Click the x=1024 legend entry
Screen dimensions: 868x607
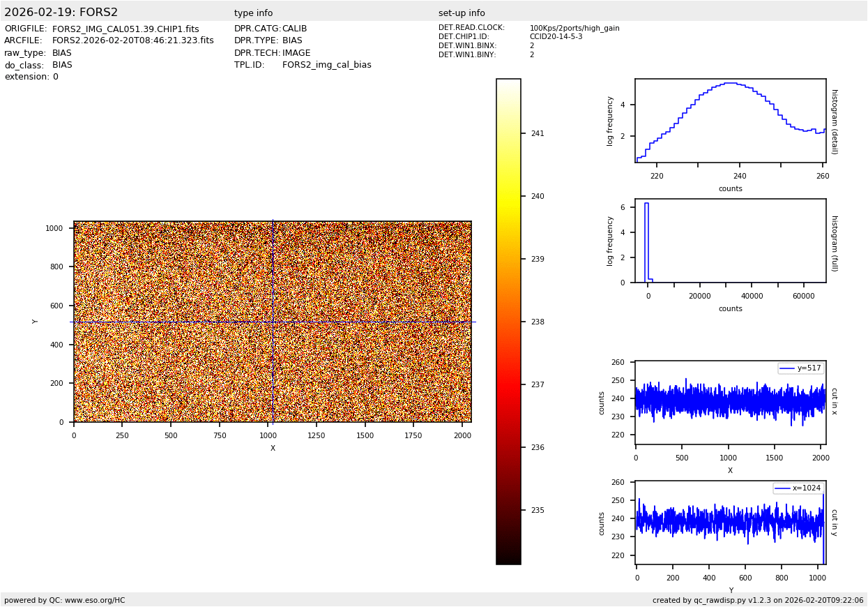tap(798, 488)
